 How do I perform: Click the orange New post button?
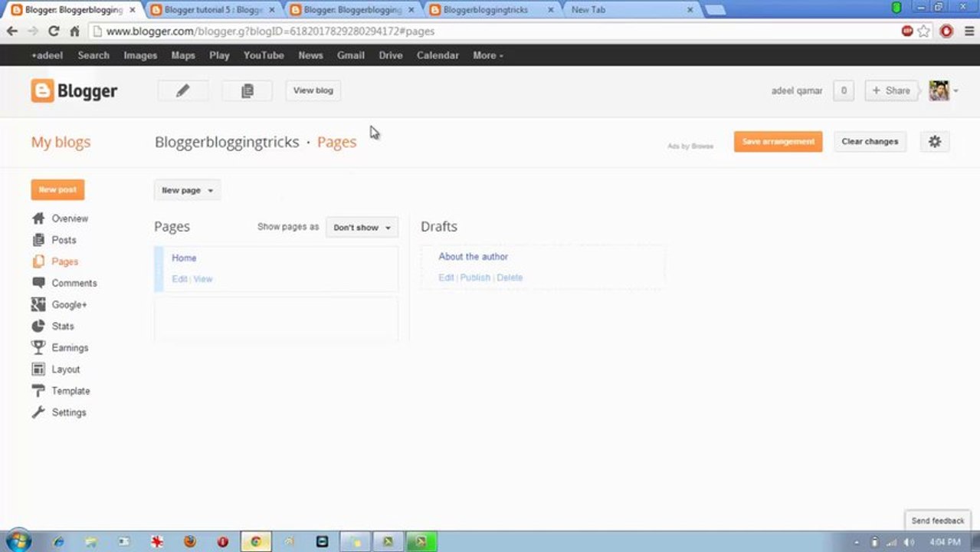(57, 189)
